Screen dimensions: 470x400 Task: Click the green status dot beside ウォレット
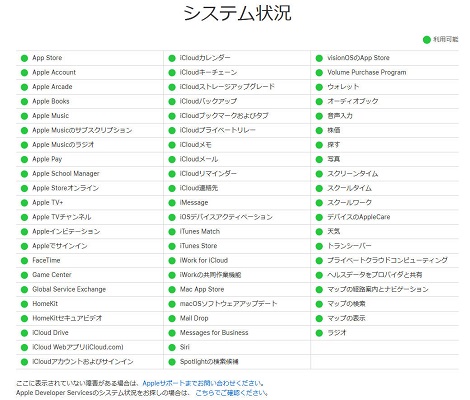click(x=319, y=87)
